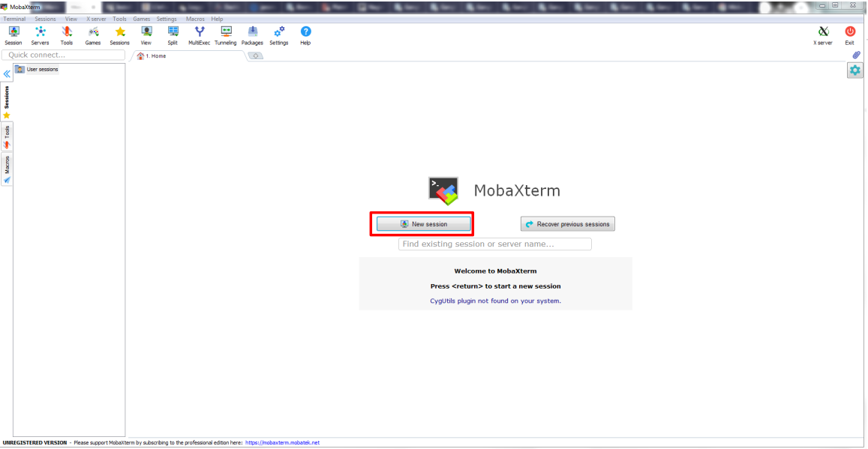The height and width of the screenshot is (449, 868).
Task: Open the Tunneling toolbar icon
Action: (226, 36)
